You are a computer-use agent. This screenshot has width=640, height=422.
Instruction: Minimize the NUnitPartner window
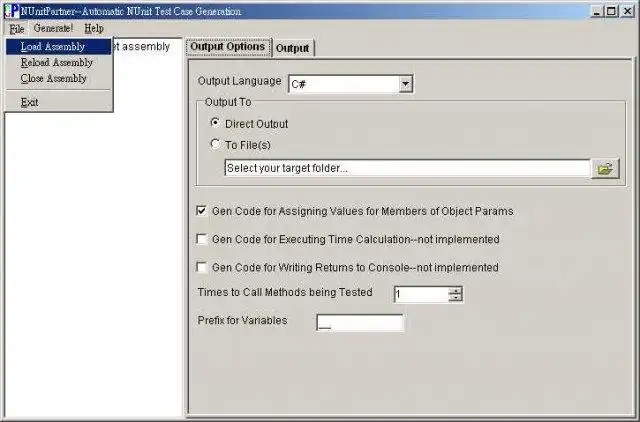596,11
